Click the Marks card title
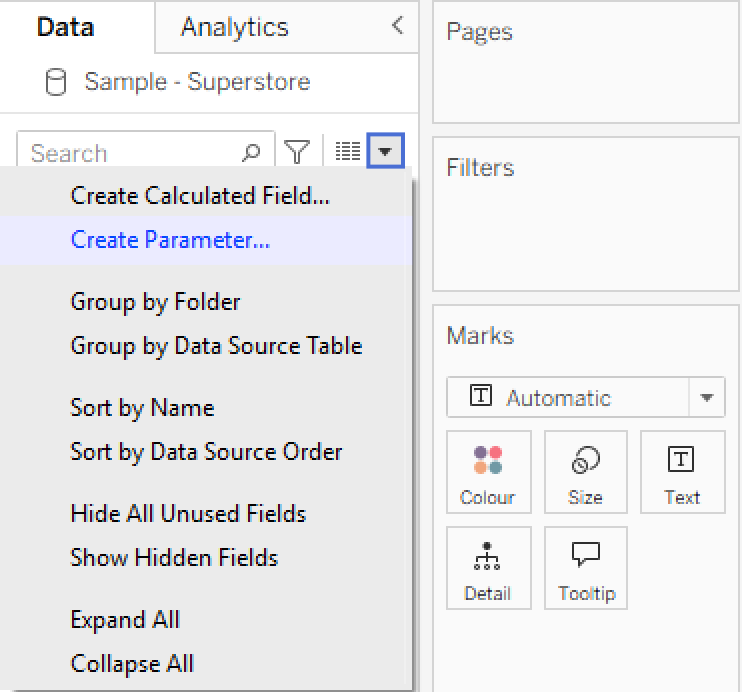Screen dimensions: 742x692 (x=480, y=336)
